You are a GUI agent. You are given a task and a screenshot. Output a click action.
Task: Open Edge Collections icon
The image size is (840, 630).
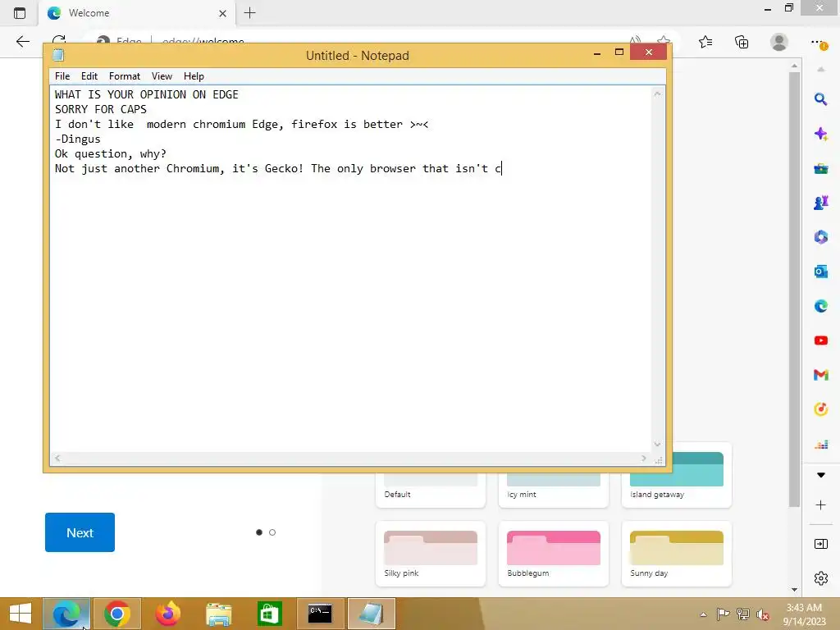[x=742, y=42]
